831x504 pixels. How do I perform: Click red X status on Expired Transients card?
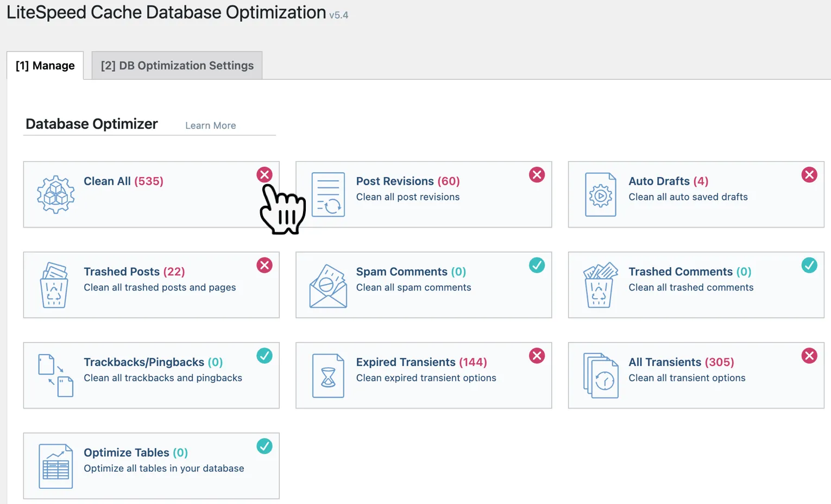click(537, 356)
